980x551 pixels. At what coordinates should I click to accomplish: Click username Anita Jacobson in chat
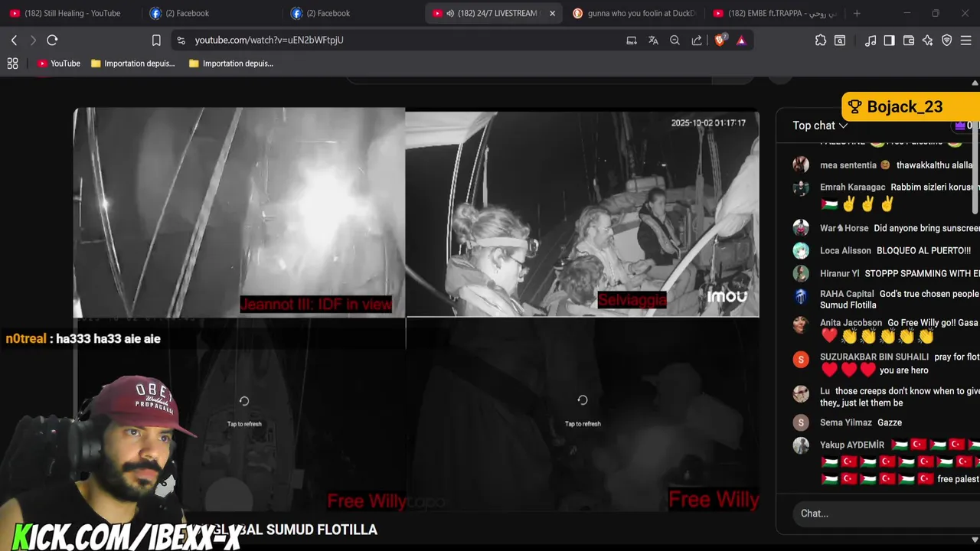tap(851, 323)
